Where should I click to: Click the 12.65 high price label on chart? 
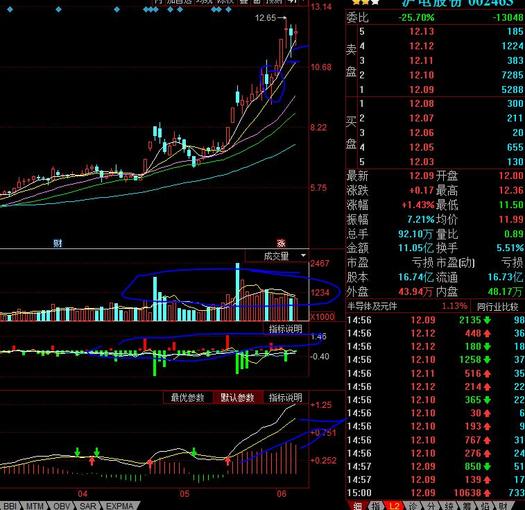click(266, 18)
